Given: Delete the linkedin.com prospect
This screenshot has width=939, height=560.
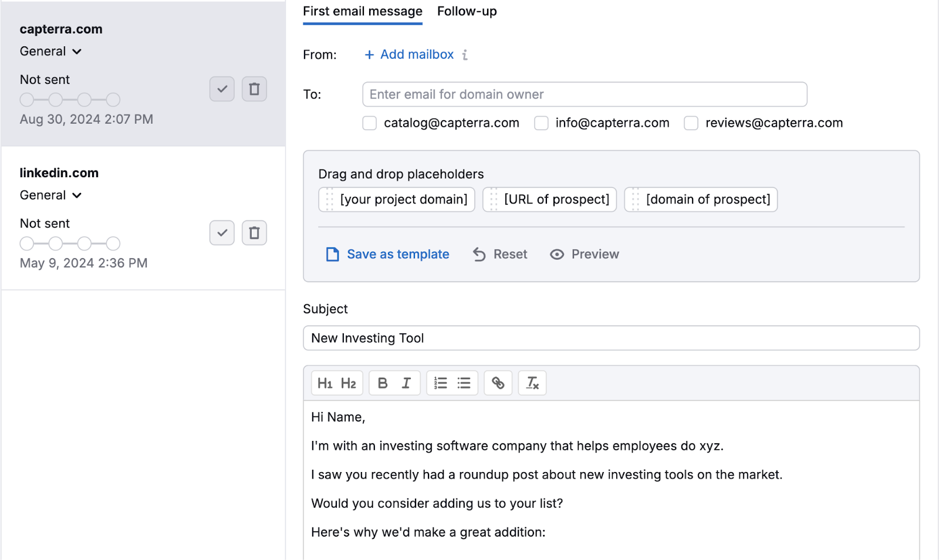Looking at the screenshot, I should coord(254,233).
